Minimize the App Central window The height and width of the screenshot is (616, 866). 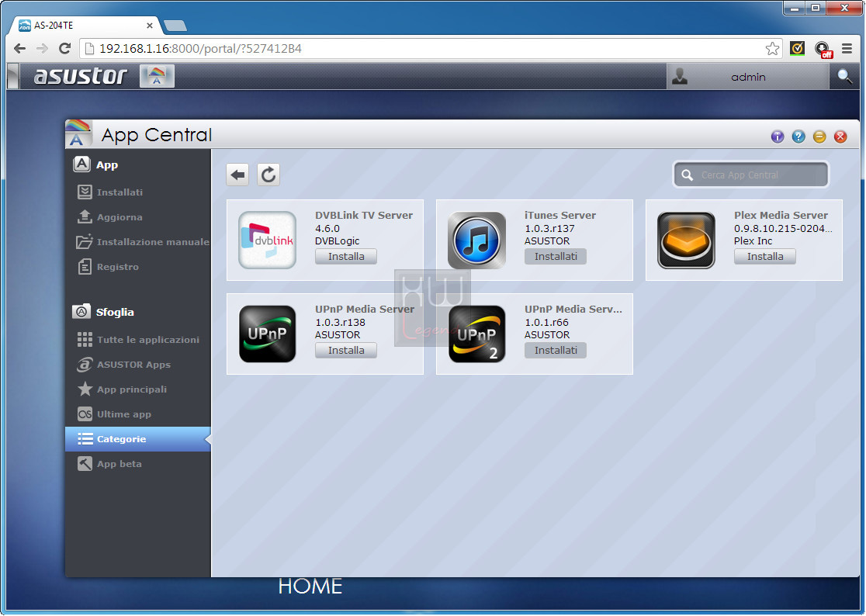pyautogui.click(x=819, y=137)
